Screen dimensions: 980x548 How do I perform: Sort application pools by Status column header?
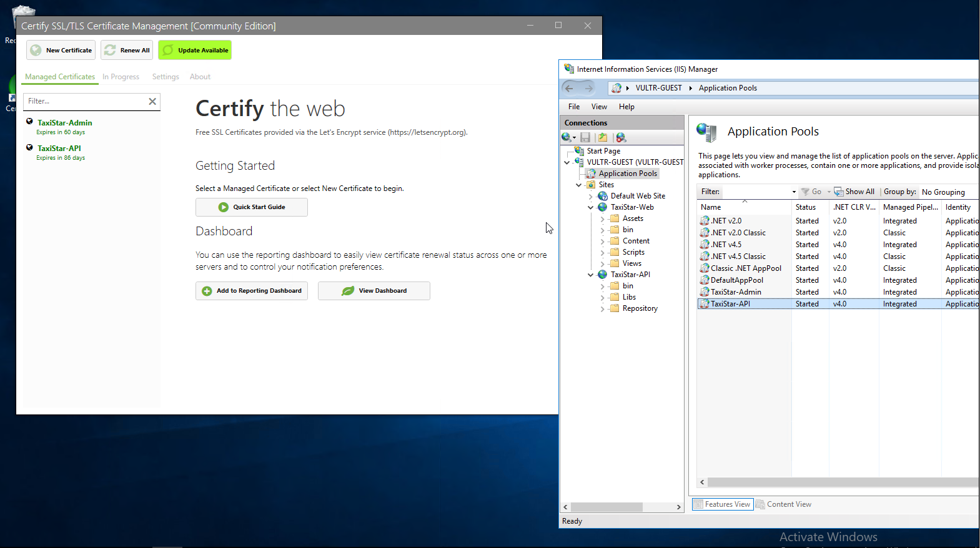click(810, 207)
